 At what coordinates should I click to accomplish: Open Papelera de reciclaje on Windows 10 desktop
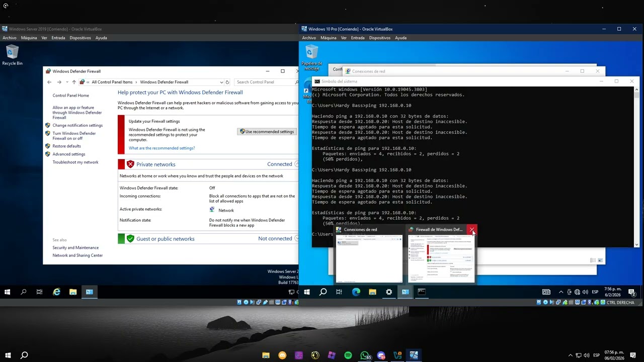[x=311, y=58]
